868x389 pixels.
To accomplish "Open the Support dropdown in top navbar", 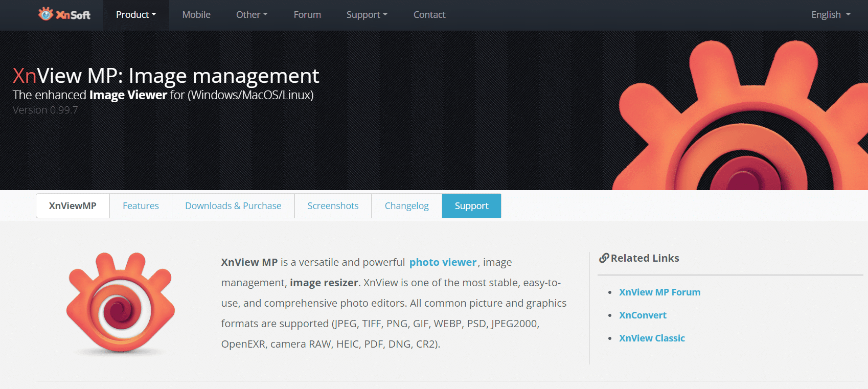I will (x=367, y=15).
